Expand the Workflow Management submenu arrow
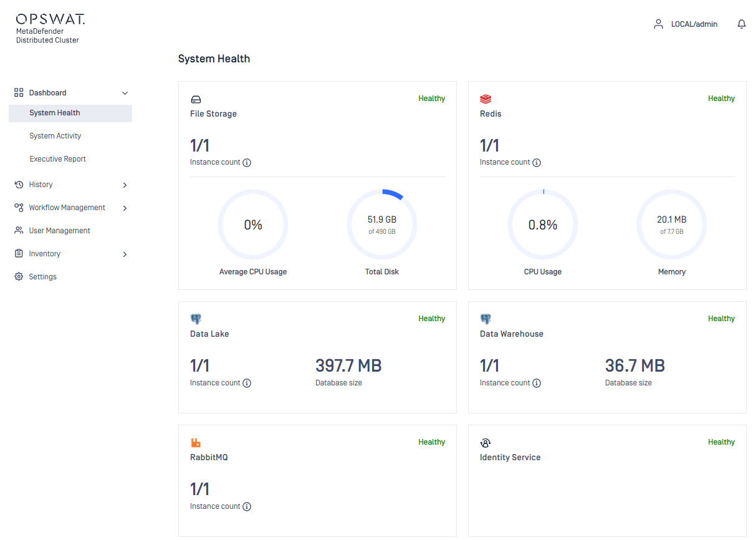 tap(125, 208)
